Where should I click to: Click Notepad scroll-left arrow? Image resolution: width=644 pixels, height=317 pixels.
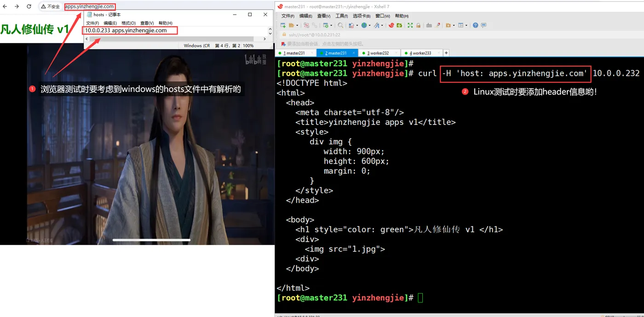point(87,39)
